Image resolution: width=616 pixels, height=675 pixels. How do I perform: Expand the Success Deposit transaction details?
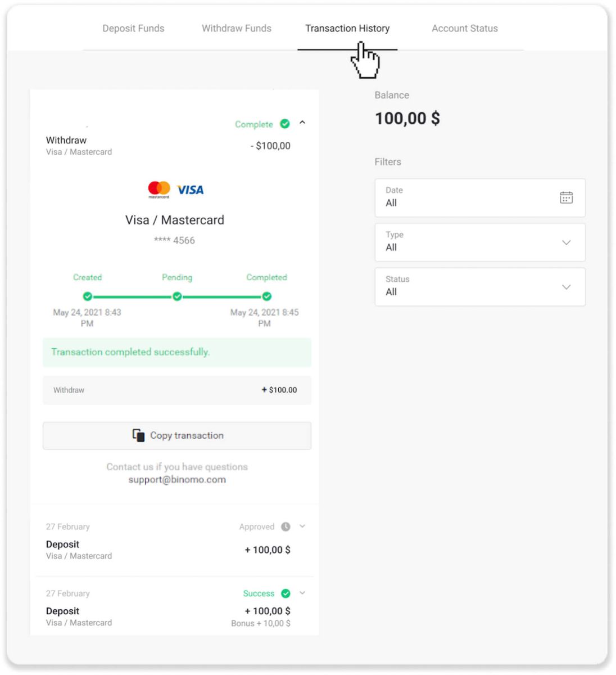(x=302, y=593)
